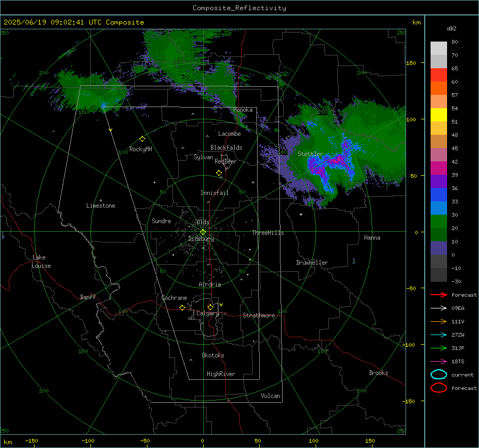Viewport: 479px width, 448px height.
Task: Click the Lake Louise label
Action: click(x=41, y=262)
